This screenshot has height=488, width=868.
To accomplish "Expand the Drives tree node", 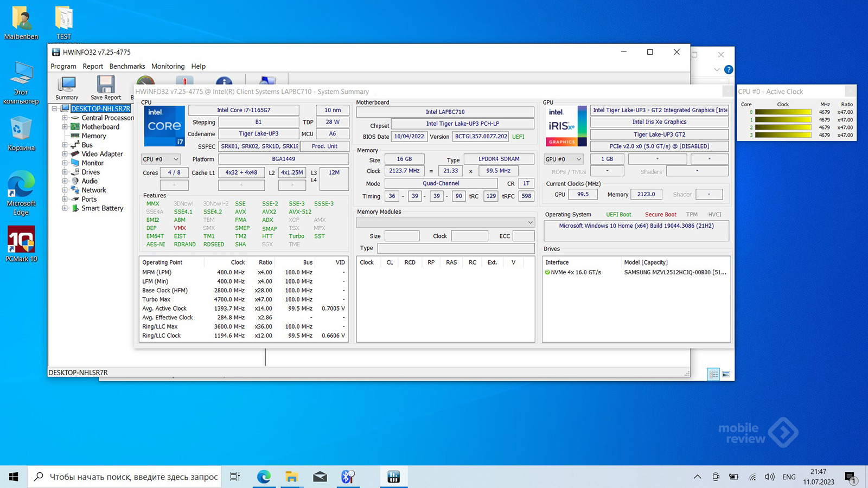I will [x=65, y=172].
